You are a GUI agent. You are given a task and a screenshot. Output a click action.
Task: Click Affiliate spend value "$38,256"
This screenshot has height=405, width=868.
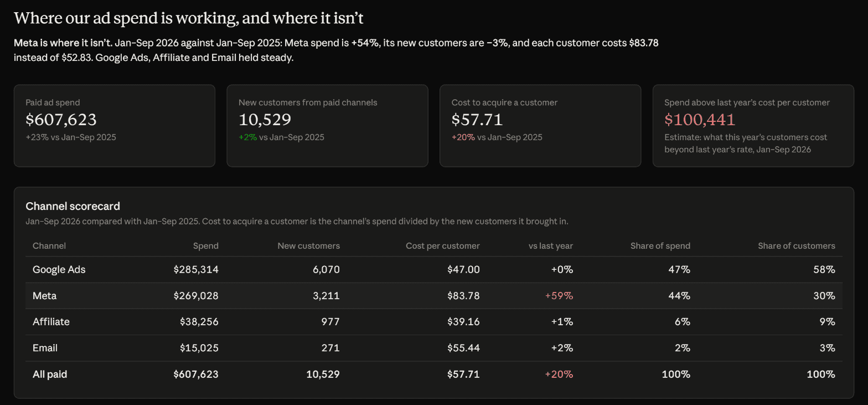tap(199, 322)
